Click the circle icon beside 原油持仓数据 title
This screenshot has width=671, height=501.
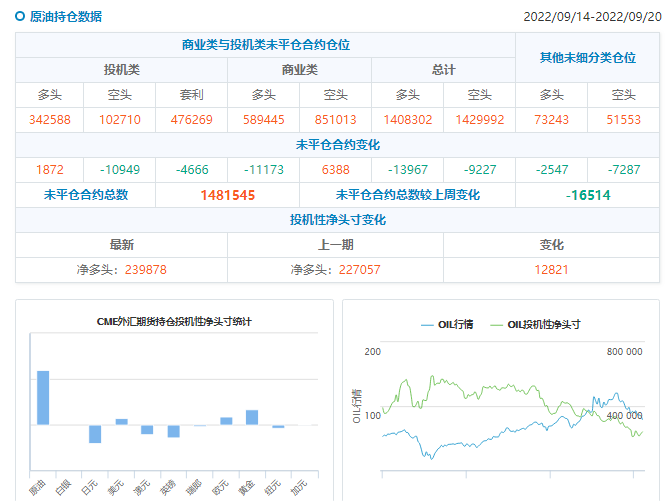click(20, 17)
